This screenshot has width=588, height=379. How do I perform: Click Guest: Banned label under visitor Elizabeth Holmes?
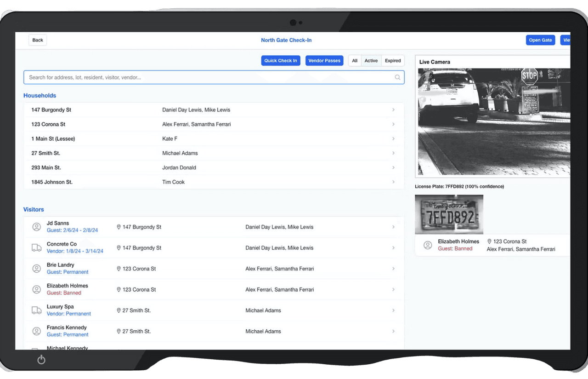64,293
